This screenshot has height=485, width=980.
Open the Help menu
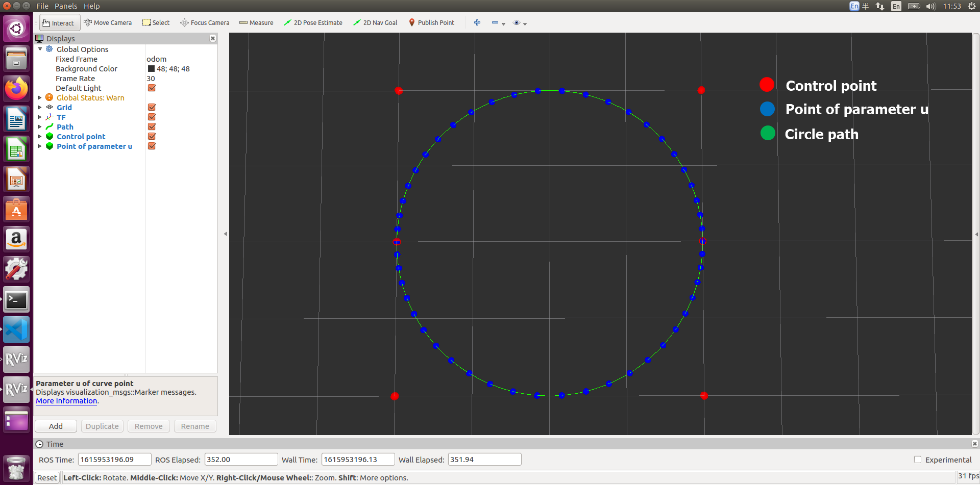(x=92, y=6)
